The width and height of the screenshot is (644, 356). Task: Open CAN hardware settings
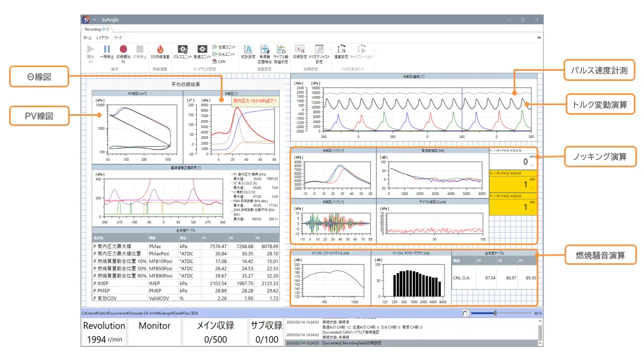(219, 61)
